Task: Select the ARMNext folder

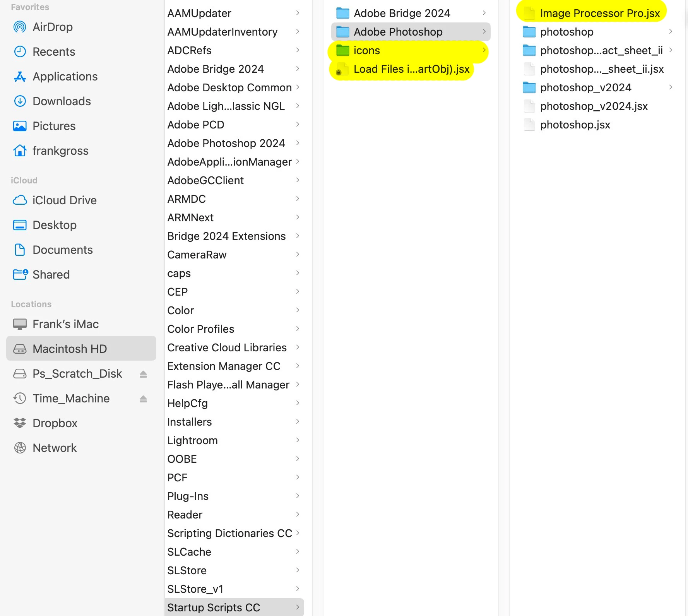Action: (234, 217)
